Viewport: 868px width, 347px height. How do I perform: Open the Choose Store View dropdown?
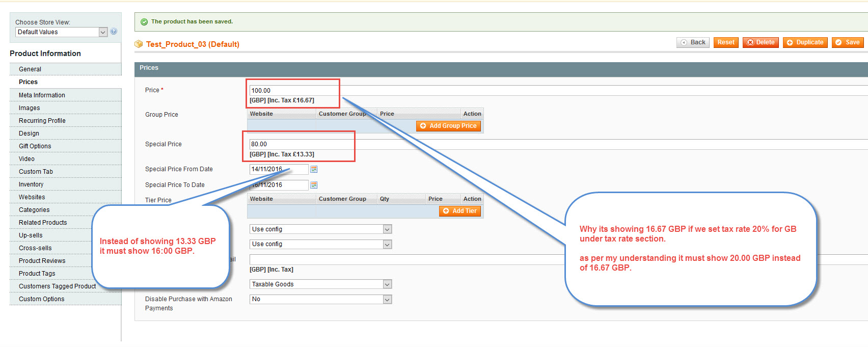coord(61,32)
